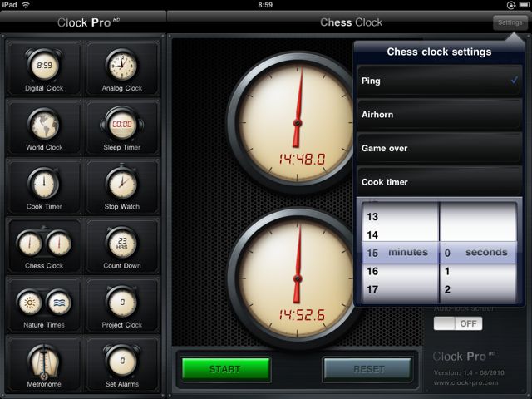Screen dimensions: 532x399
Task: Tap the selected 15 minutes row
Action: [x=401, y=253]
